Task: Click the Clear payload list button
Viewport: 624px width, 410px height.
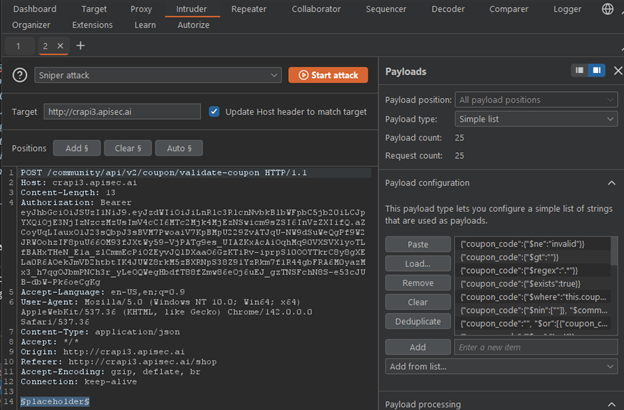Action: [418, 302]
